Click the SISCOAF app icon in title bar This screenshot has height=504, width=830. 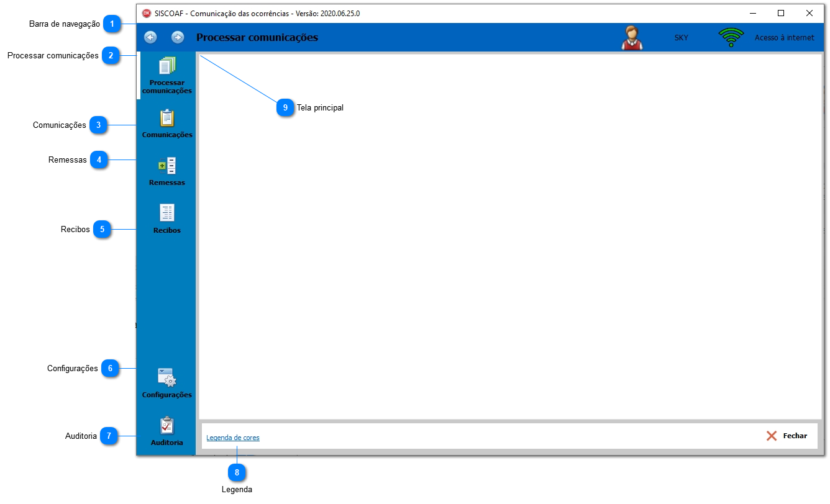point(147,13)
